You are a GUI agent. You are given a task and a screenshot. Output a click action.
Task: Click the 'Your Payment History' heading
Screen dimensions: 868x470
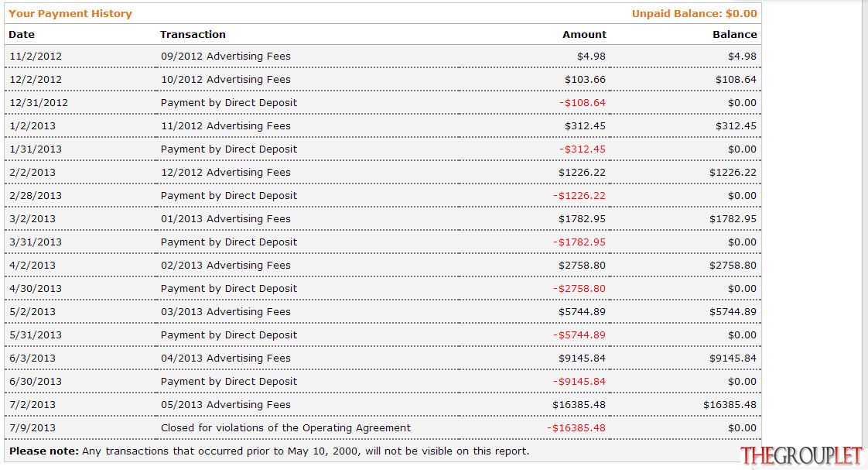click(70, 14)
